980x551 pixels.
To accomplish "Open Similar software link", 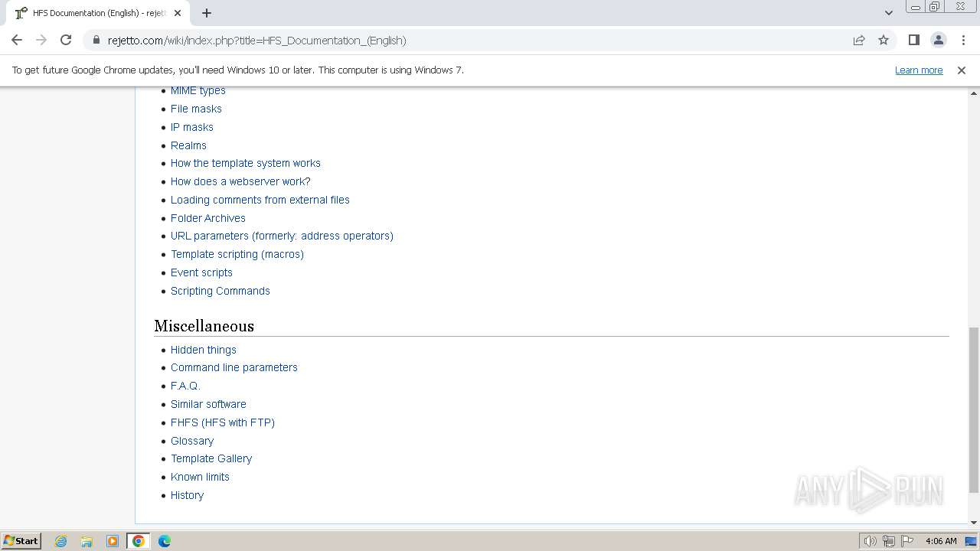I will click(208, 404).
